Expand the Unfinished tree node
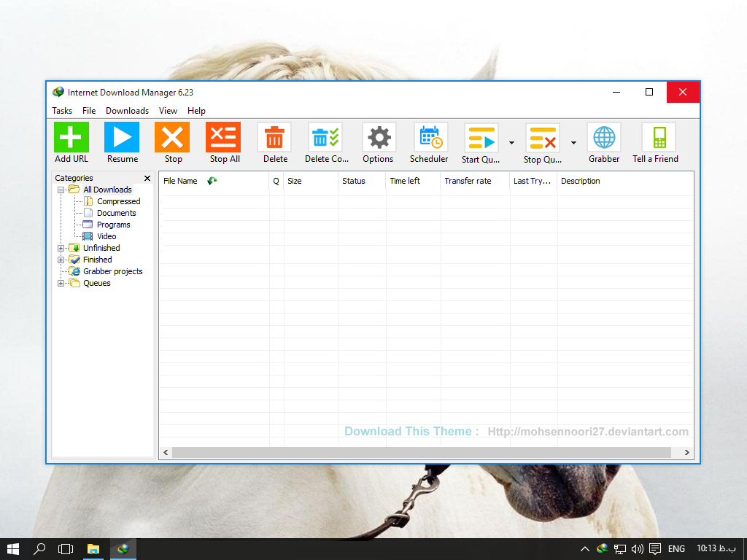Screen dimensions: 747x560 point(61,248)
